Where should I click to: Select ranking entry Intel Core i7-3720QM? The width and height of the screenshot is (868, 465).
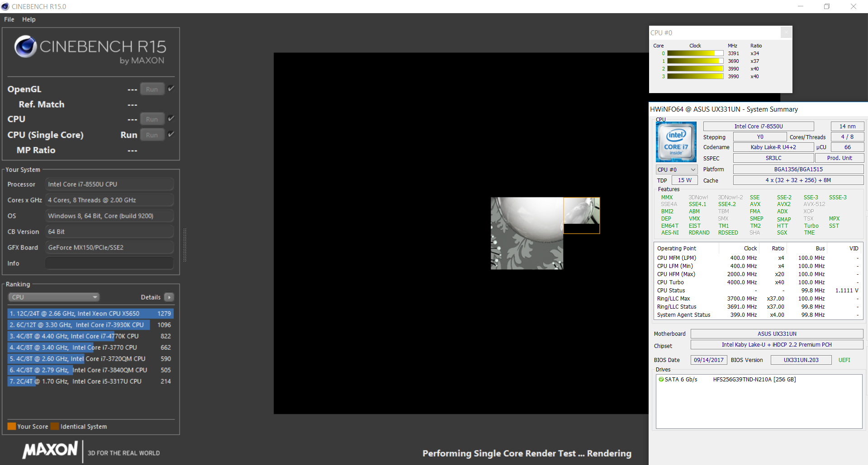pos(90,358)
